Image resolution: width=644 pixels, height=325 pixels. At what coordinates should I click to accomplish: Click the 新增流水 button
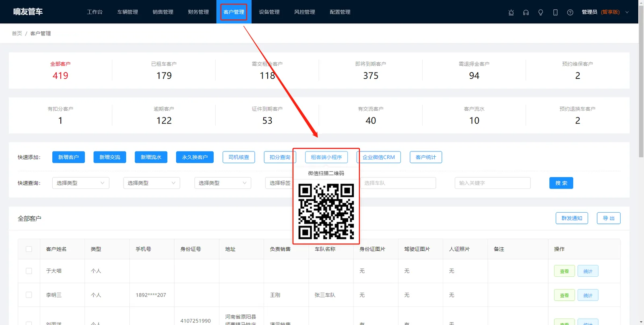(151, 157)
